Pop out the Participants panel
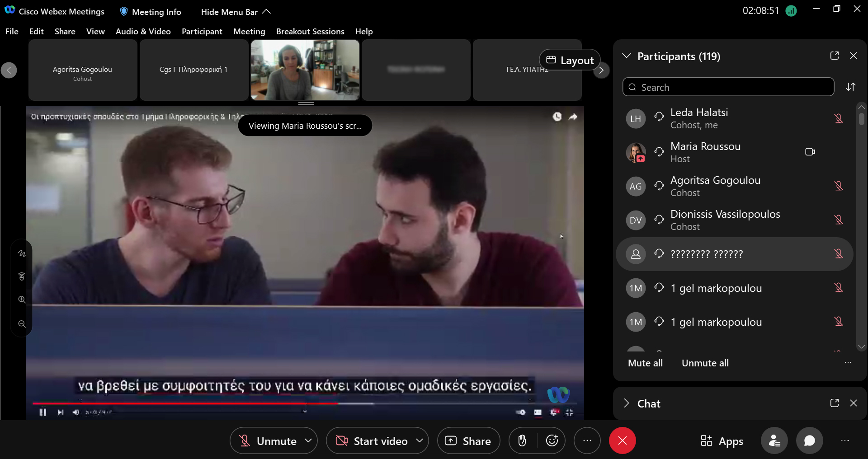This screenshot has height=459, width=868. coord(835,56)
